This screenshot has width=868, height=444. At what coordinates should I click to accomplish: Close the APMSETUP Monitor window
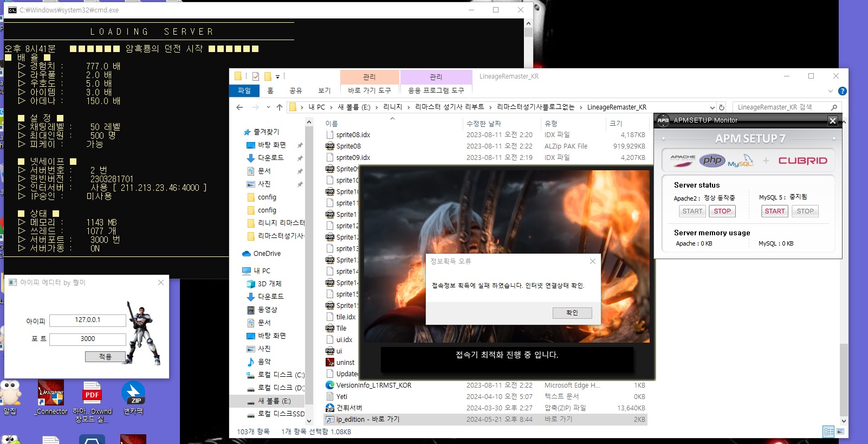click(x=833, y=121)
